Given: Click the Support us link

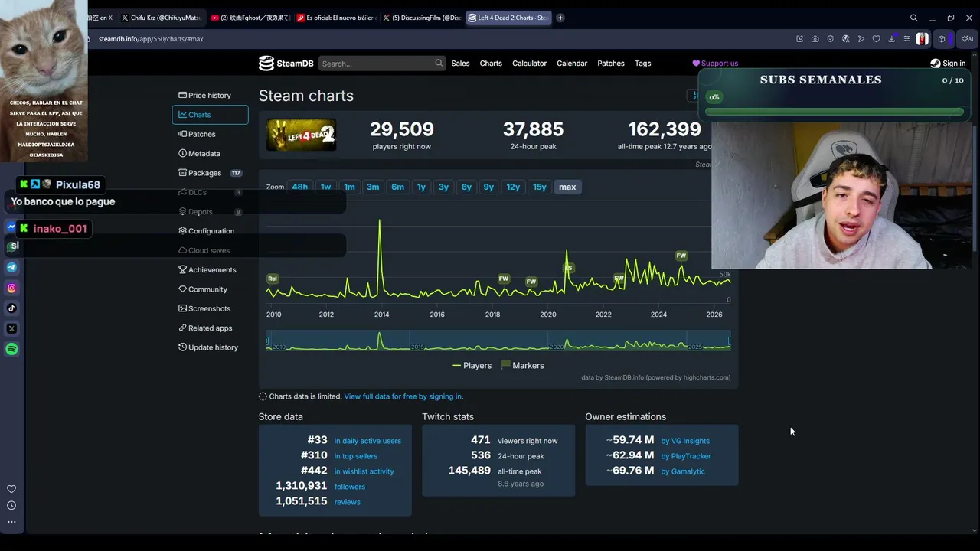Looking at the screenshot, I should [x=715, y=64].
